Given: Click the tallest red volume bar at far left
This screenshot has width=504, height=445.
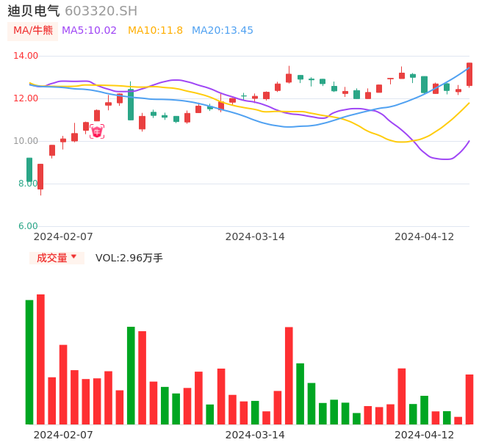Looking at the screenshot, I should coord(40,359).
